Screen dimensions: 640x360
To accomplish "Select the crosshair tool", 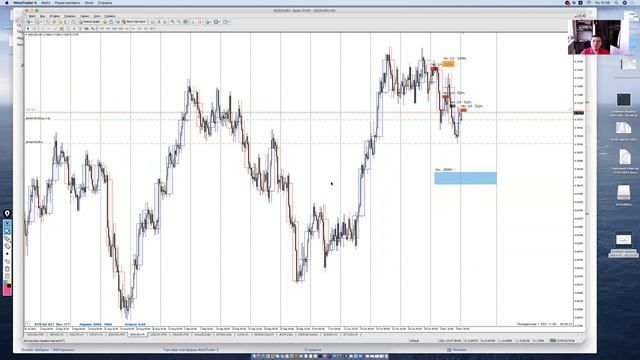I will pos(35,29).
